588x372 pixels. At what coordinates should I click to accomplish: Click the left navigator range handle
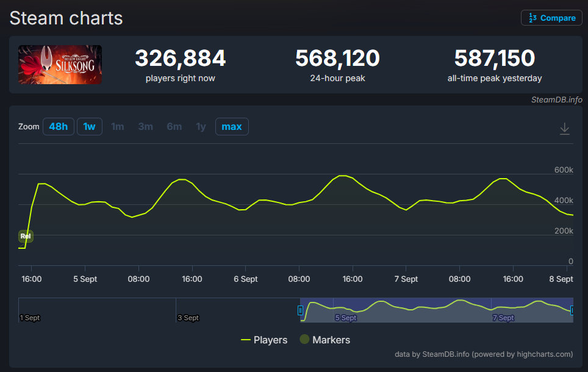point(300,310)
